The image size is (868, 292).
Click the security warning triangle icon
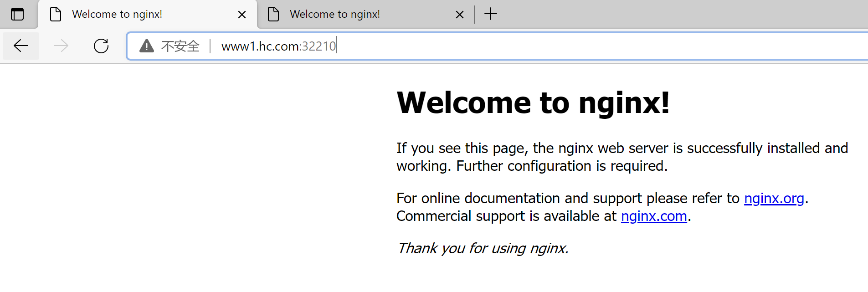pos(146,46)
